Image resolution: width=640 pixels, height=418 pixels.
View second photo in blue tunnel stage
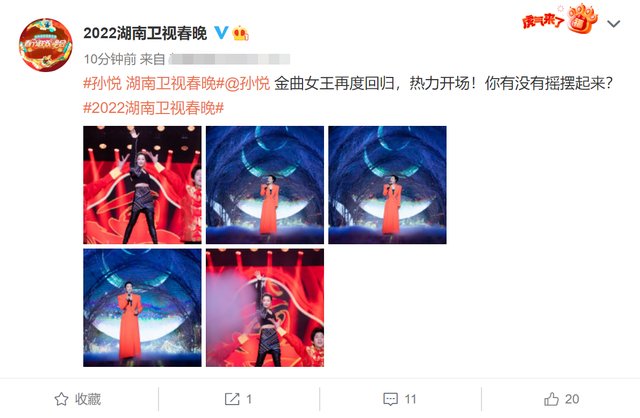[x=265, y=185]
